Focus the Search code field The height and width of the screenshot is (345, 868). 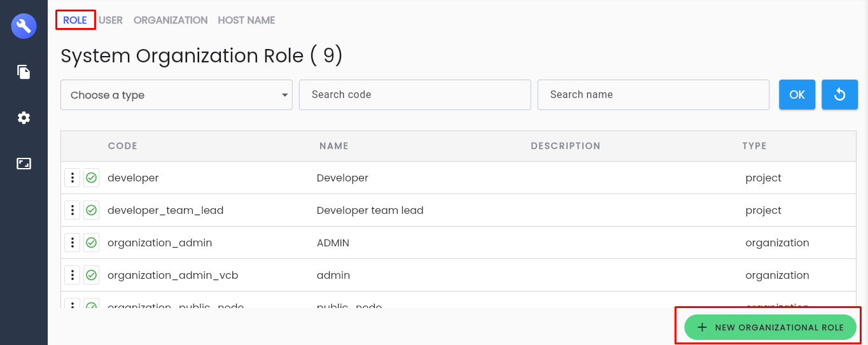click(415, 95)
